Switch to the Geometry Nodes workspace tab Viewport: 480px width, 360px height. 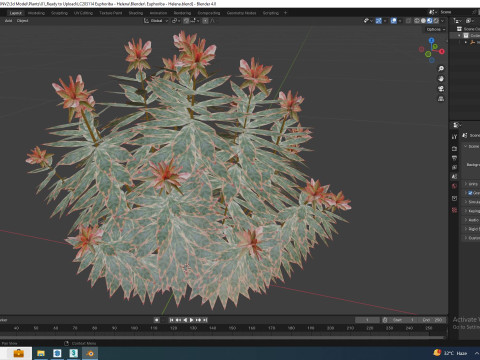[241, 13]
